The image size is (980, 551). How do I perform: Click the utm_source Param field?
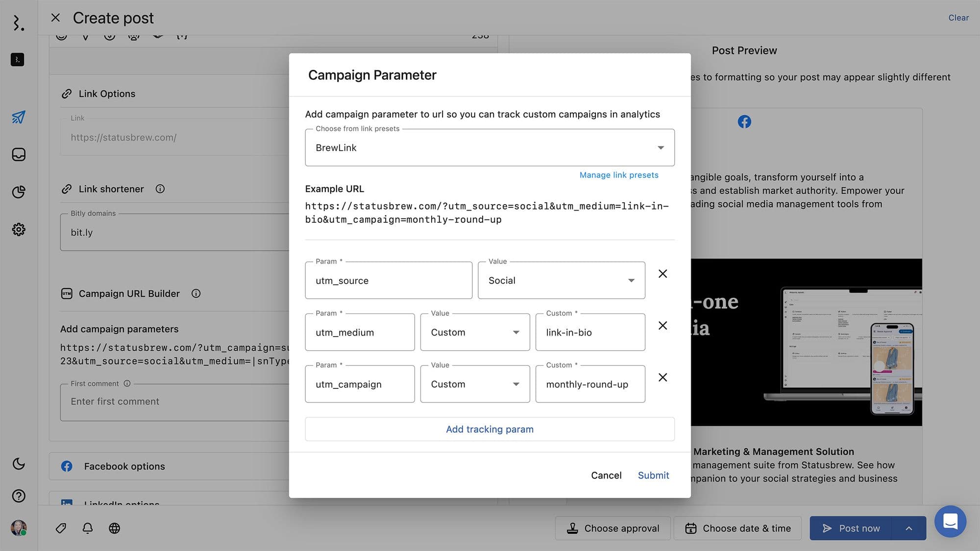tap(389, 280)
